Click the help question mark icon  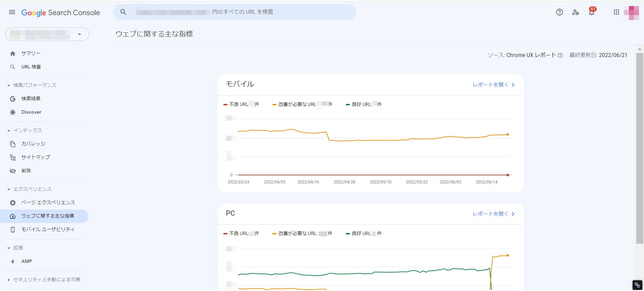[x=559, y=12]
